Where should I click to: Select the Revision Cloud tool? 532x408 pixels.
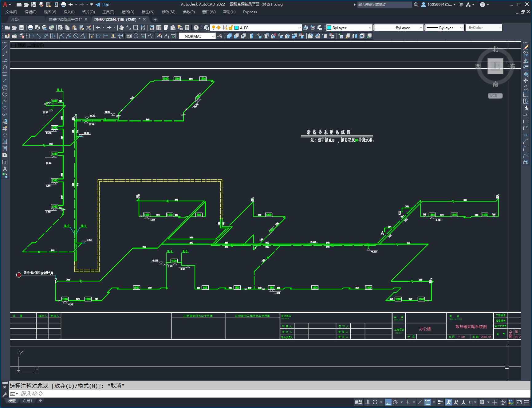(x=5, y=94)
